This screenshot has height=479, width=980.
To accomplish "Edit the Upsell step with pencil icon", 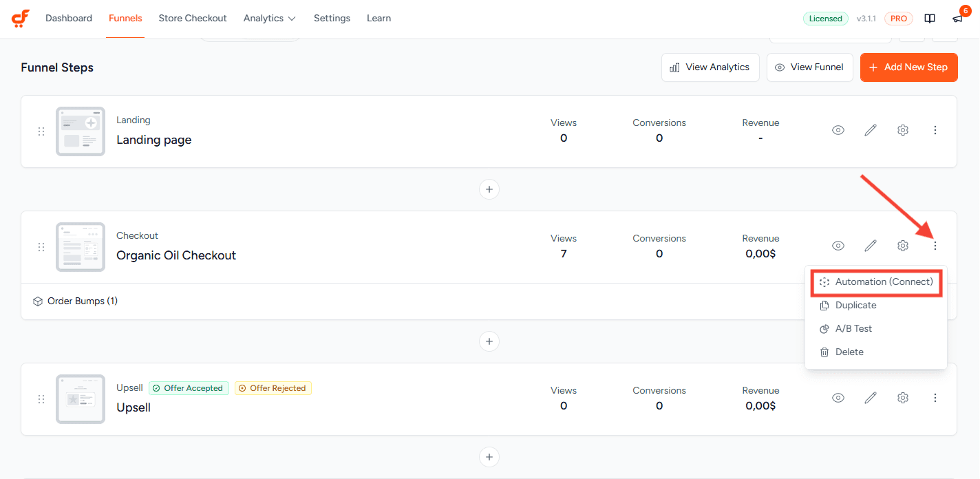I will click(x=871, y=398).
